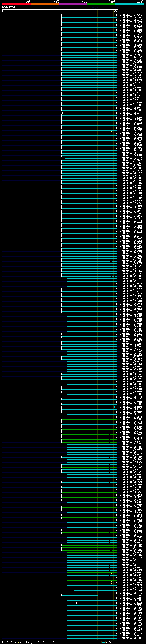
Task: Click the orange ~40% identity color band
Action: (45, 4)
